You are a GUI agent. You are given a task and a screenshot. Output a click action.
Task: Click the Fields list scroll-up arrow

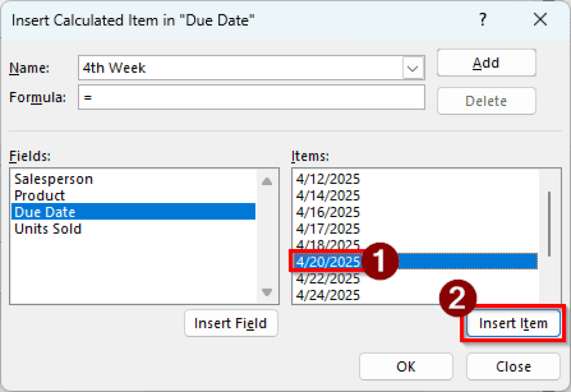point(267,181)
